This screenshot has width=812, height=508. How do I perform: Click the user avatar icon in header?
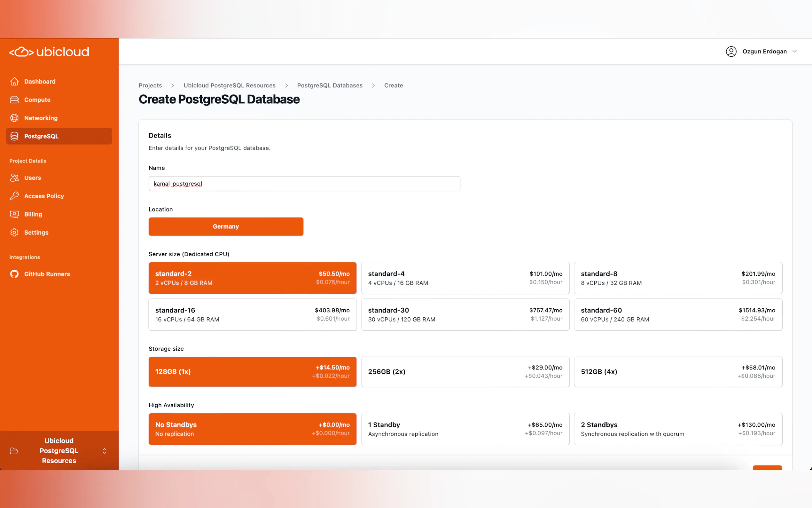coord(731,52)
